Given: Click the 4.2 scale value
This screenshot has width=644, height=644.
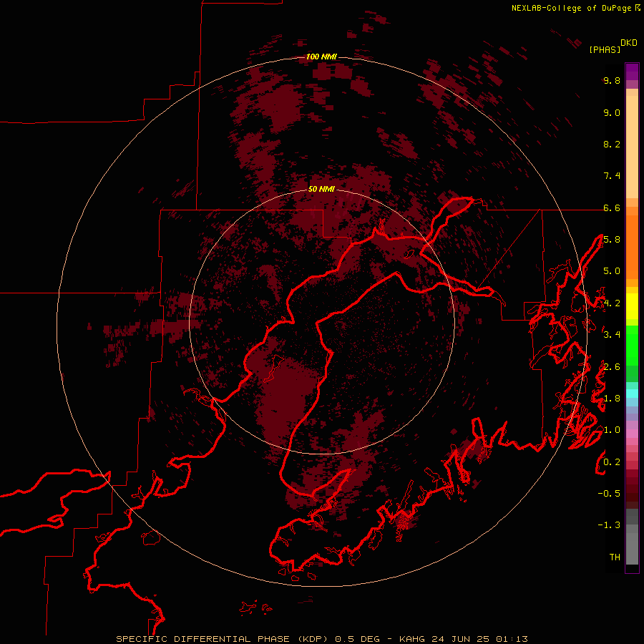Looking at the screenshot, I should tap(612, 303).
